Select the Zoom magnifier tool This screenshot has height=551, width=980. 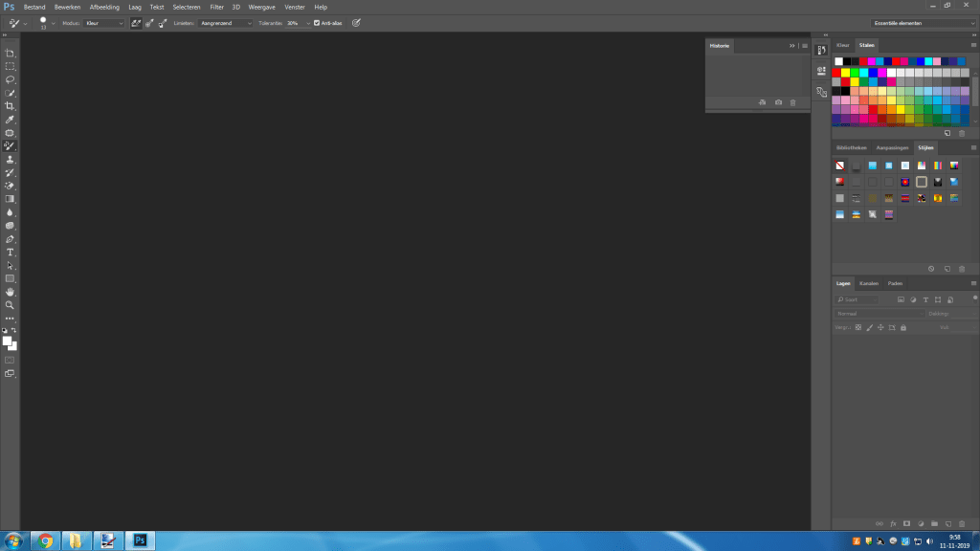point(11,305)
